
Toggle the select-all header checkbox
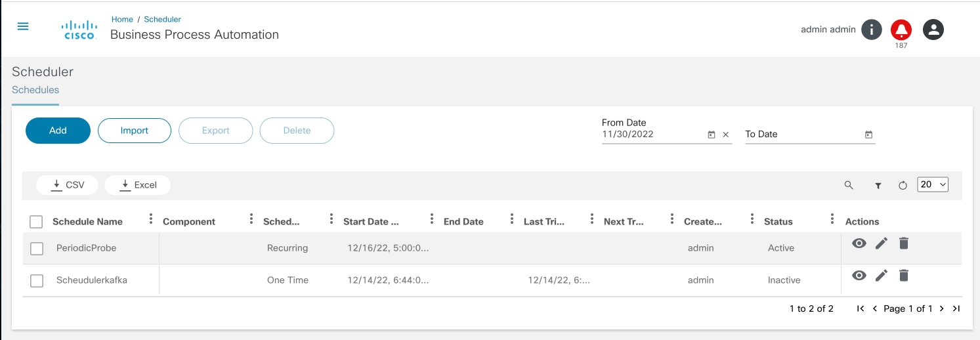tap(37, 222)
